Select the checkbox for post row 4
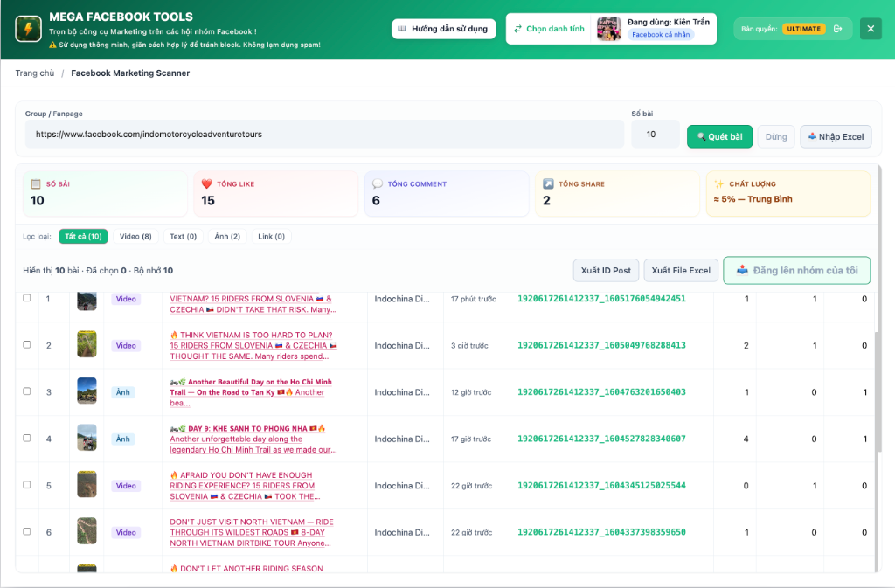The height and width of the screenshot is (588, 895). (27, 438)
